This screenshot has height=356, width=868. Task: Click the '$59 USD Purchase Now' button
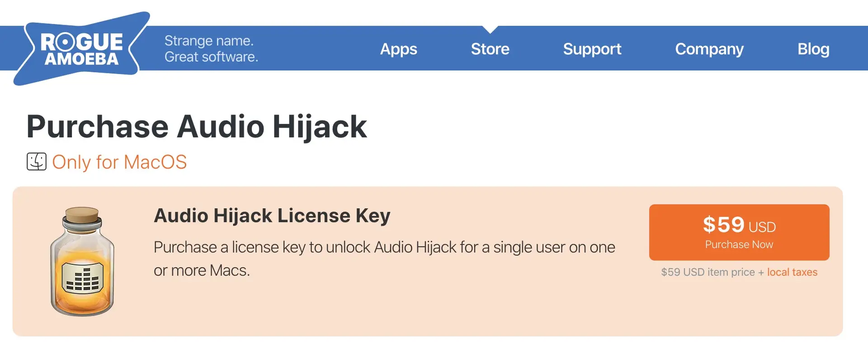tap(739, 232)
